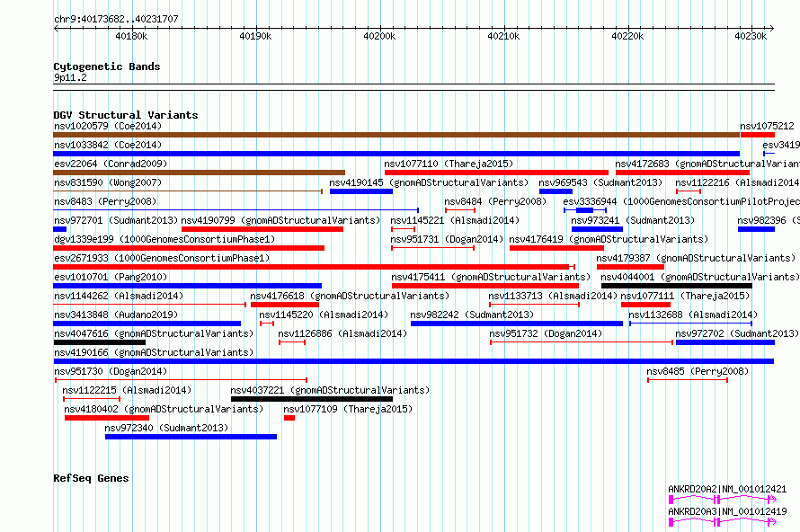Select the dgv1339e199 1000Genomes Phase1 label
The image size is (800, 532).
coord(164,239)
